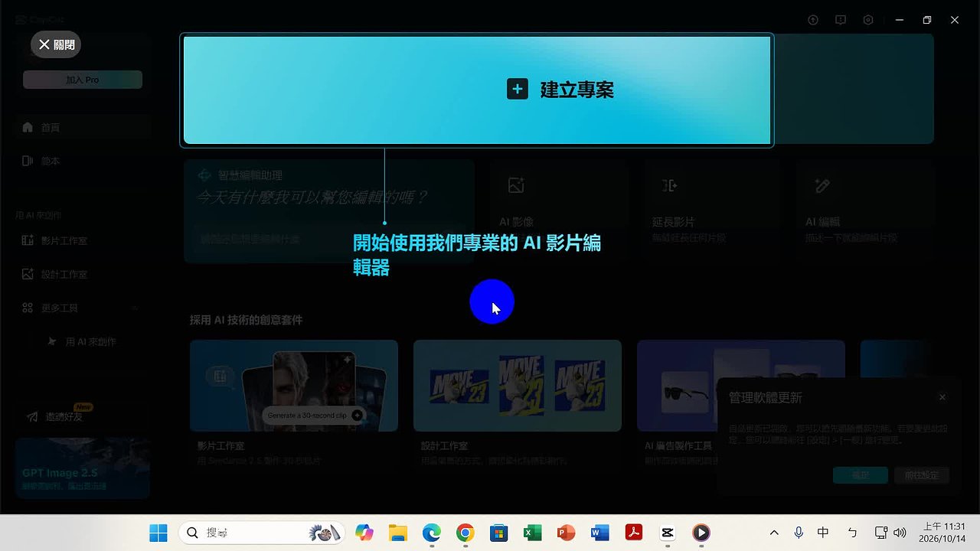Open 範本 templates in the sidebar

[x=83, y=161]
